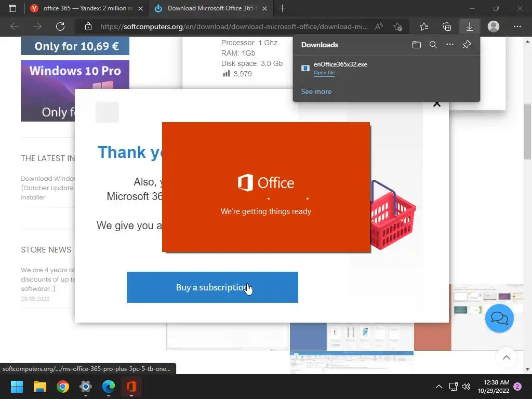Toggle the Downloads toolbar button
Screen dimensions: 532x399
470,26
